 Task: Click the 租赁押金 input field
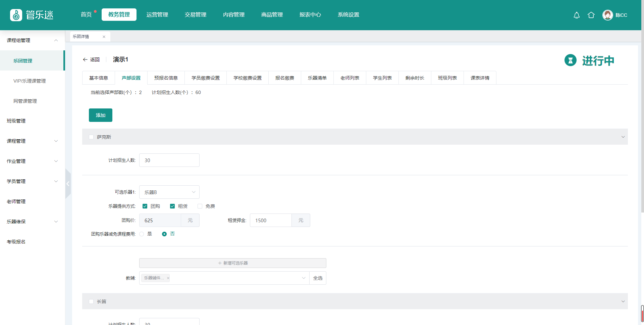(x=270, y=220)
